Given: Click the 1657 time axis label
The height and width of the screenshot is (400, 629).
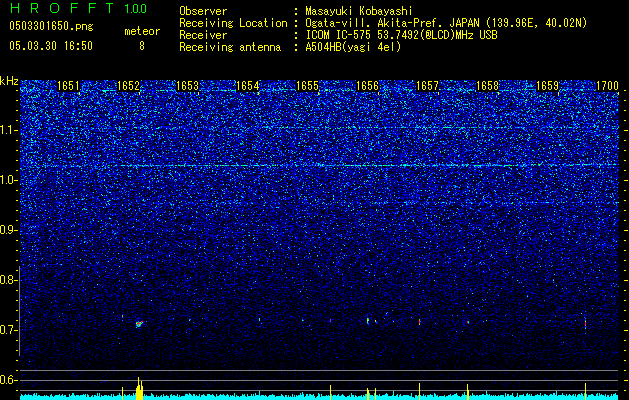Looking at the screenshot, I should pyautogui.click(x=427, y=86).
